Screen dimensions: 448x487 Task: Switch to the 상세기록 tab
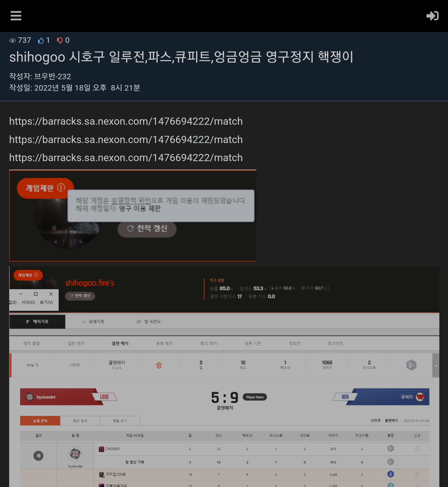click(x=93, y=321)
